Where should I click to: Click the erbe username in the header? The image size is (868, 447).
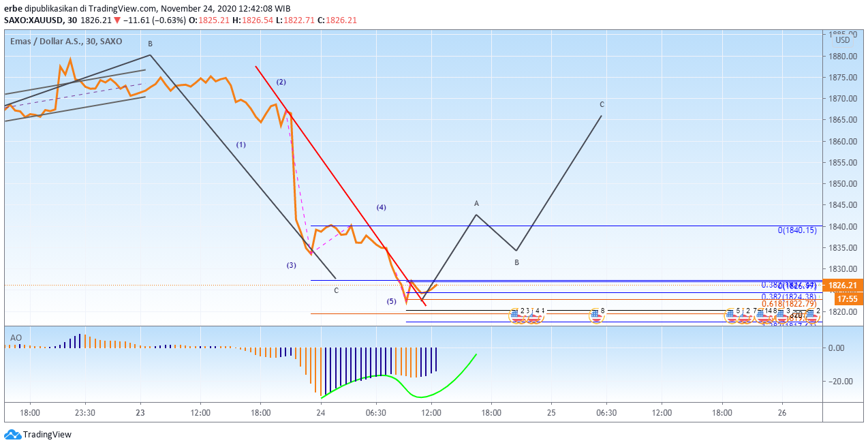(x=13, y=8)
